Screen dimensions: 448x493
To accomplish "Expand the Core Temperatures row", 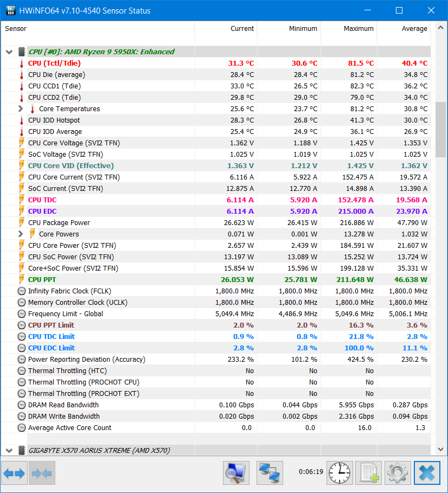I will pyautogui.click(x=21, y=109).
